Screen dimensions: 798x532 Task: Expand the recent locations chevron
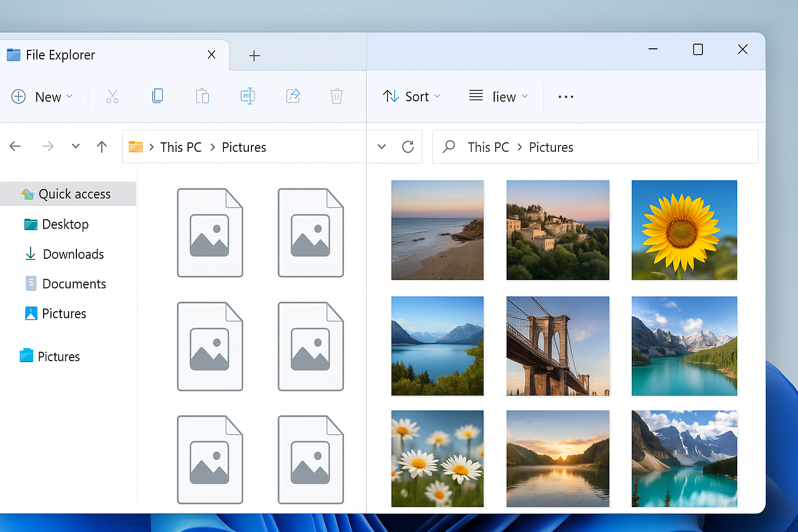(76, 147)
